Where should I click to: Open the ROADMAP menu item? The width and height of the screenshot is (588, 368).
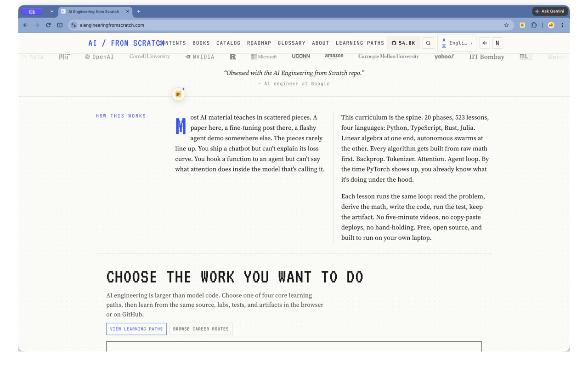tap(259, 43)
